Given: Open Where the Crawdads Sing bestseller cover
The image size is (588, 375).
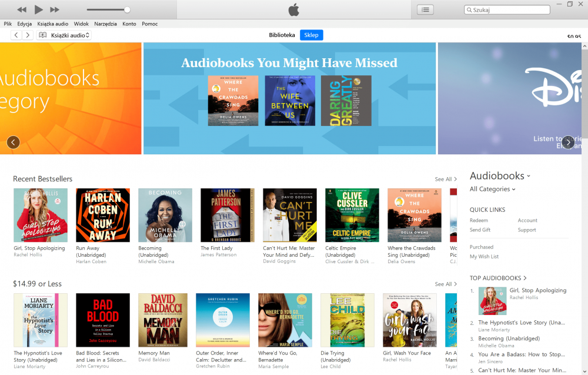Looking at the screenshot, I should pyautogui.click(x=415, y=215).
